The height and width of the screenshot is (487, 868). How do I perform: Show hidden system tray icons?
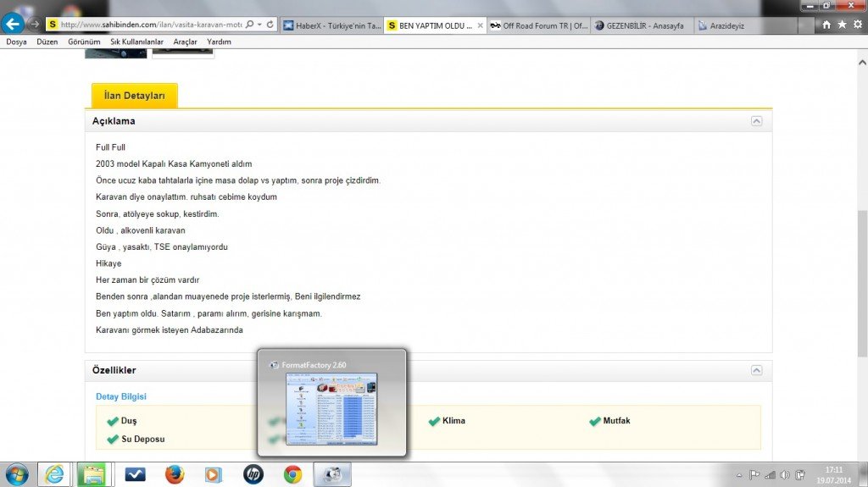[x=739, y=475]
